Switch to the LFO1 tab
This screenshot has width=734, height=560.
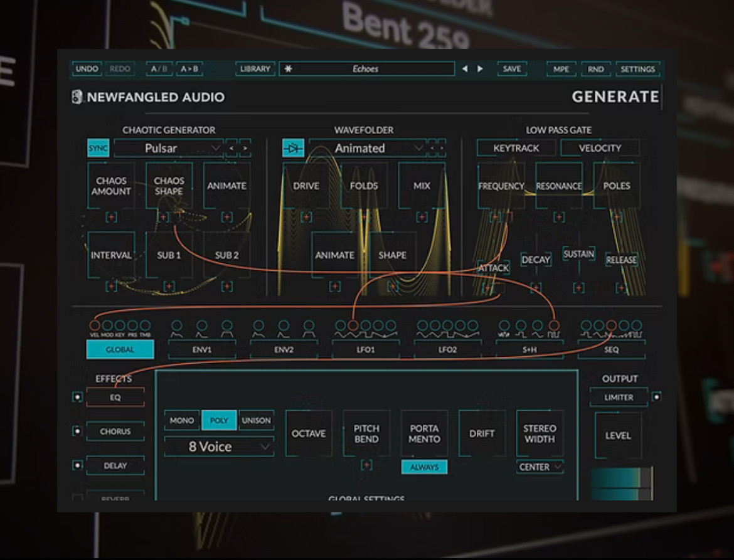[365, 350]
